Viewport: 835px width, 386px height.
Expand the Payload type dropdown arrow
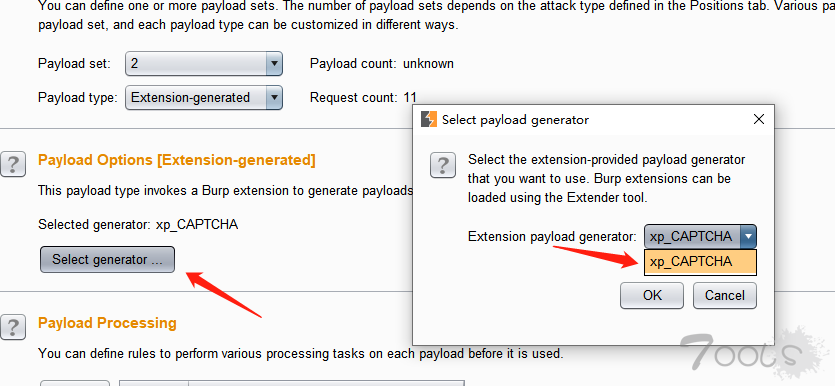pos(274,98)
